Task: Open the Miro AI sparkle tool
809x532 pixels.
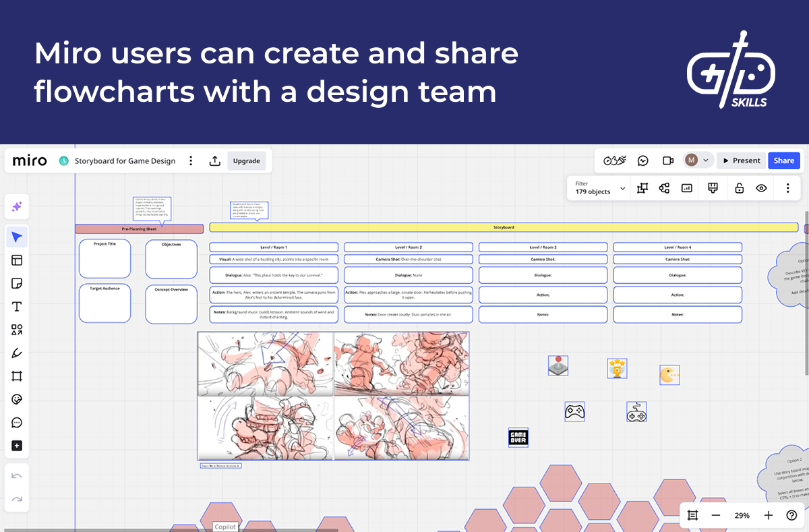Action: point(17,207)
